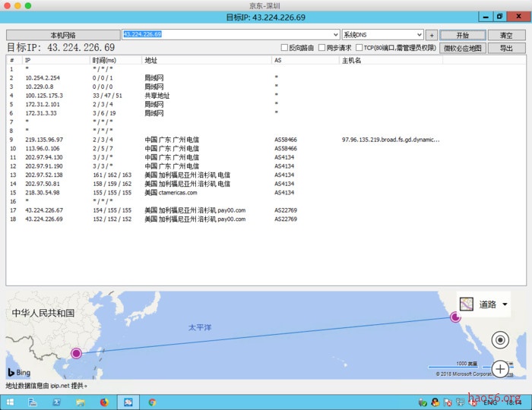Click the Los Angeles destination map marker
Image resolution: width=532 pixels, height=410 pixels.
455,317
